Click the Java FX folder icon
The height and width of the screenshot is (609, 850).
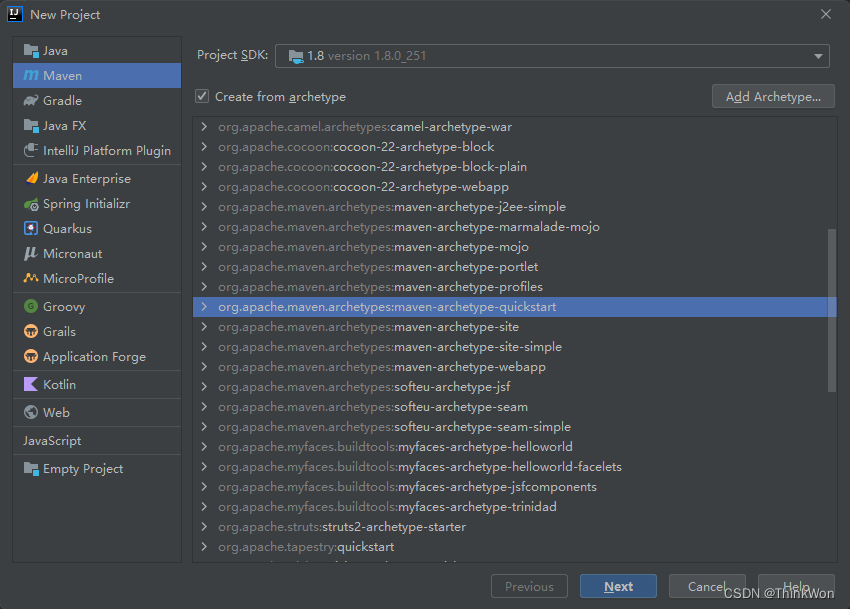[x=31, y=125]
